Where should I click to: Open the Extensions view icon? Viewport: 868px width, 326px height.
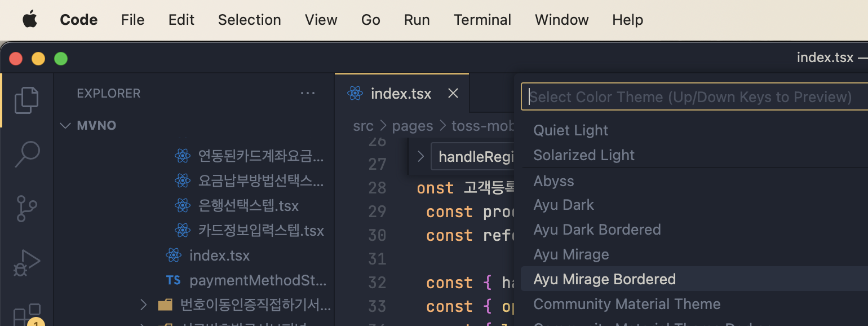26,315
